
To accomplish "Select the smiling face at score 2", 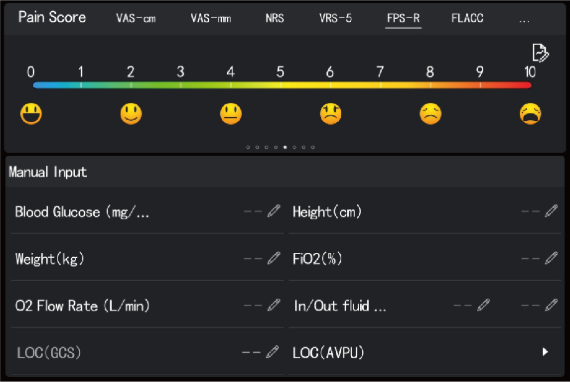I will pyautogui.click(x=131, y=114).
